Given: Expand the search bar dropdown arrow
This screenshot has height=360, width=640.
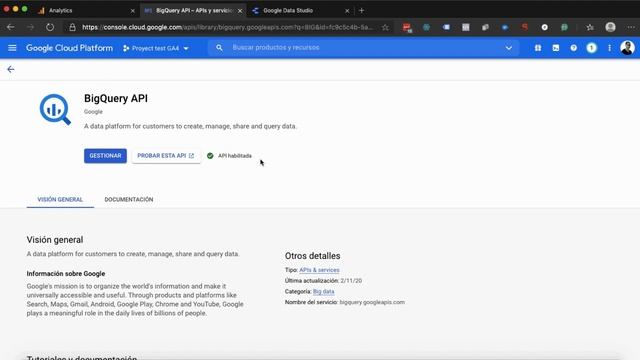Looking at the screenshot, I should click(x=509, y=48).
